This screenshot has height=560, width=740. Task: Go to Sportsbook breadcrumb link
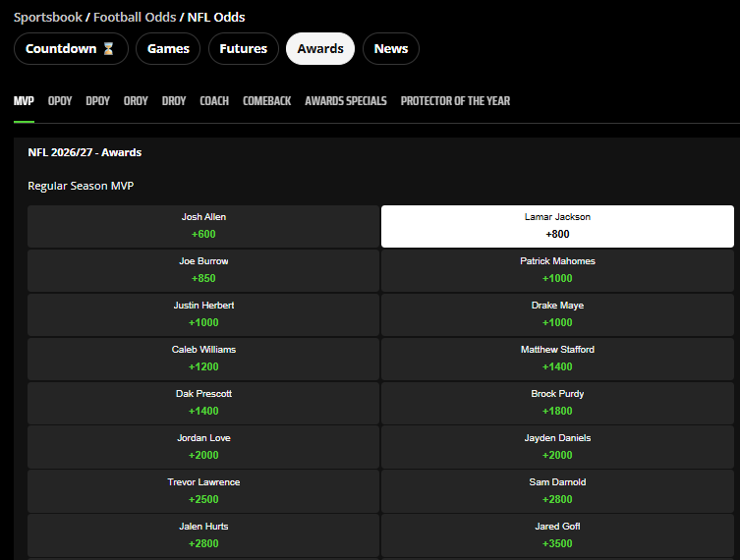[x=48, y=18]
